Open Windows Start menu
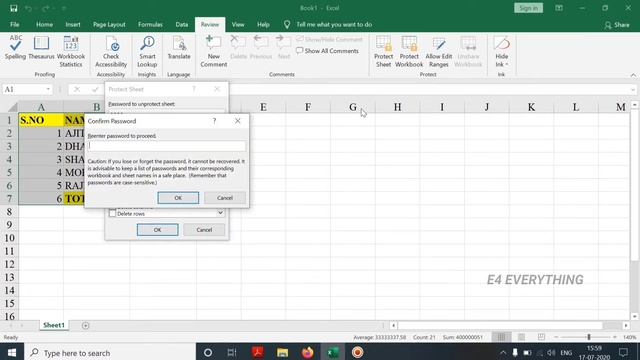 click(x=12, y=352)
